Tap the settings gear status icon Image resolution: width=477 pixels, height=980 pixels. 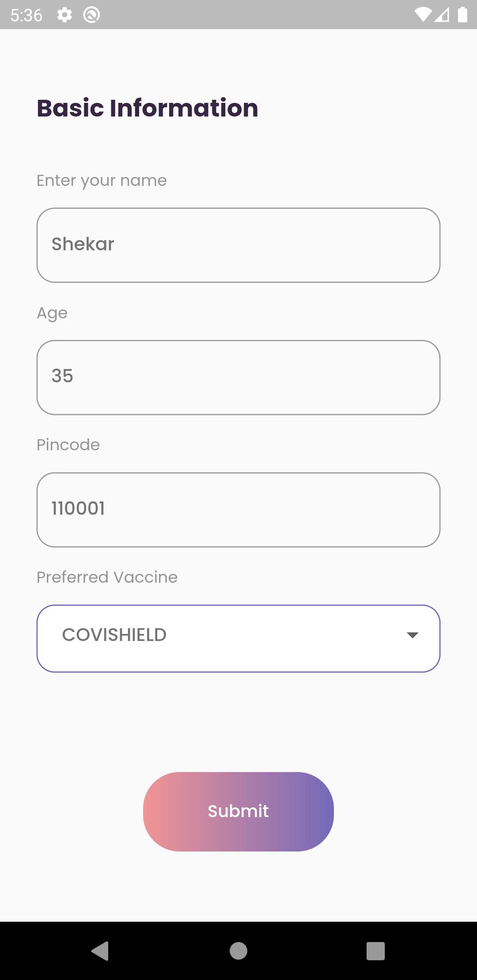click(x=64, y=15)
